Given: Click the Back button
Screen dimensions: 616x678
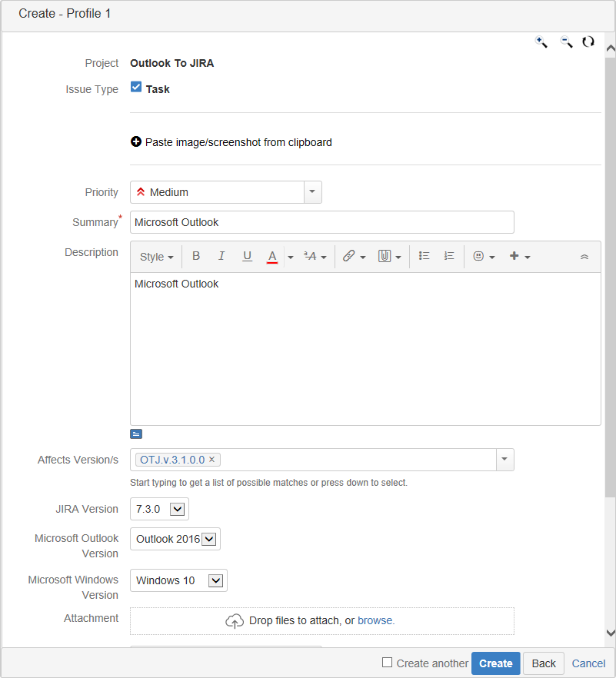Looking at the screenshot, I should [x=544, y=663].
